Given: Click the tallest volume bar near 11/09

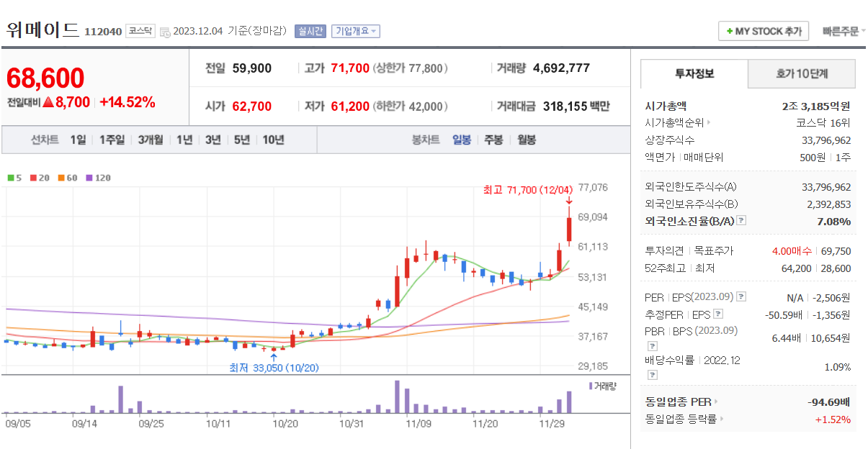Looking at the screenshot, I should pyautogui.click(x=397, y=396).
